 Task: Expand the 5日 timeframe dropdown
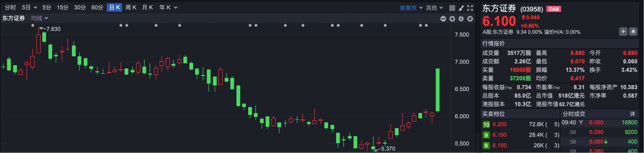[29, 7]
